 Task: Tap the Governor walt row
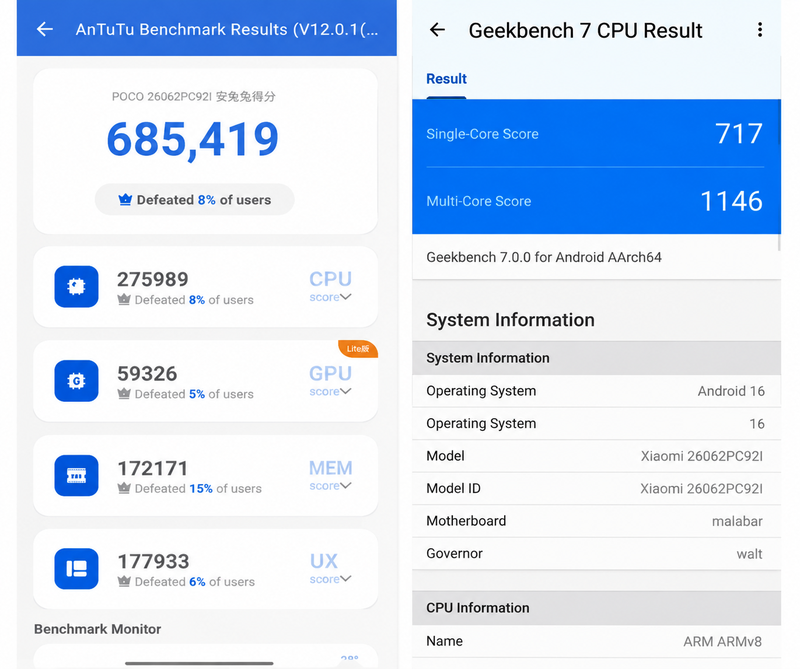595,554
